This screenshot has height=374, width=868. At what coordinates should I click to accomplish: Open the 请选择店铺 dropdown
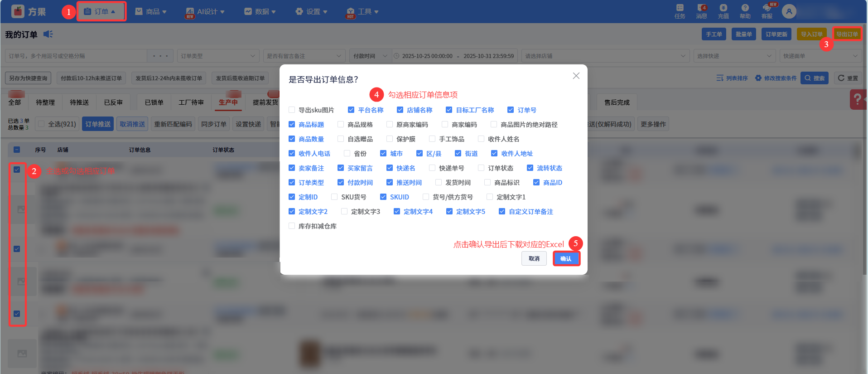tap(605, 56)
